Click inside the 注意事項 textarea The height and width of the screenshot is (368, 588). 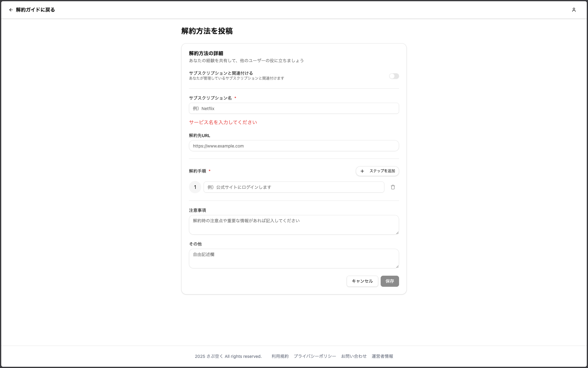point(293,225)
